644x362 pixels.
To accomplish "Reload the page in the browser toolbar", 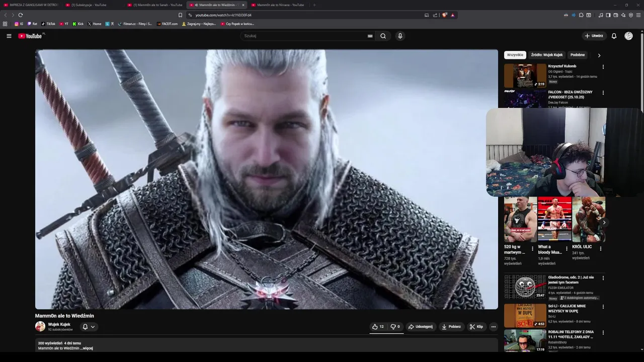I will click(x=21, y=15).
